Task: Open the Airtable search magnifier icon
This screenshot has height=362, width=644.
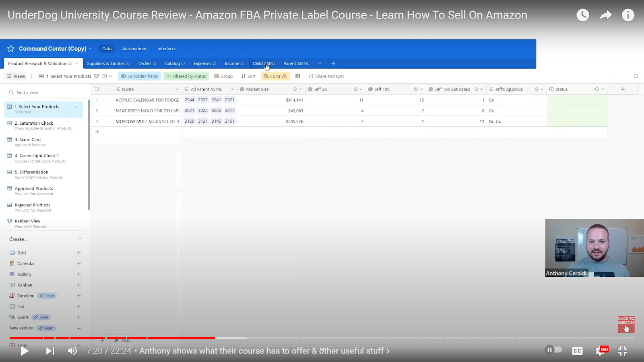Action: 636,76
